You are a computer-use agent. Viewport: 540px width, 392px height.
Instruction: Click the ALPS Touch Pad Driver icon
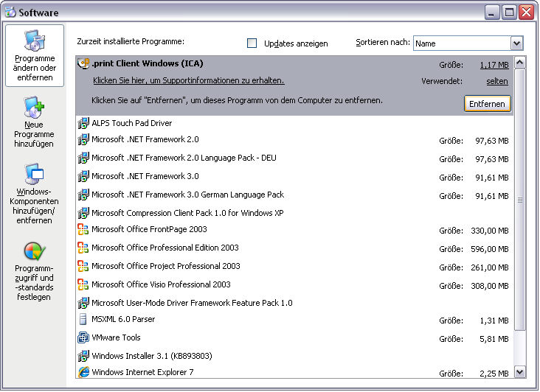coord(83,123)
